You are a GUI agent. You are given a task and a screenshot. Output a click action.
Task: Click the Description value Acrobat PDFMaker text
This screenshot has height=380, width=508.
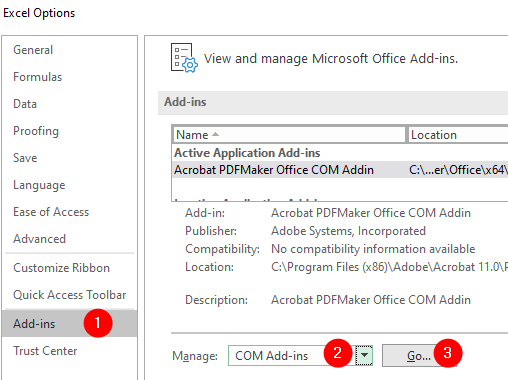371,300
